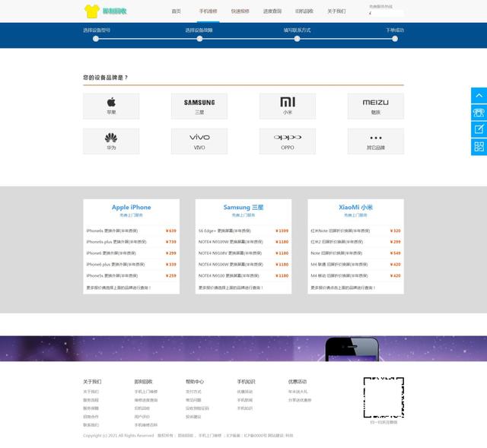Go to the 首页 home menu item
The width and height of the screenshot is (487, 448).
pyautogui.click(x=177, y=11)
